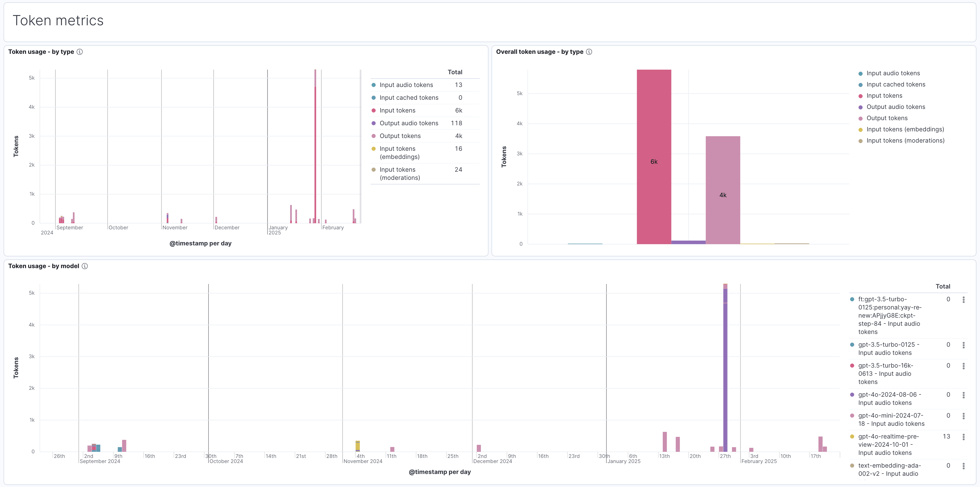Open the info tooltip for "Token usage - by model"
Viewport: 980px width, 487px height.
[x=84, y=266]
